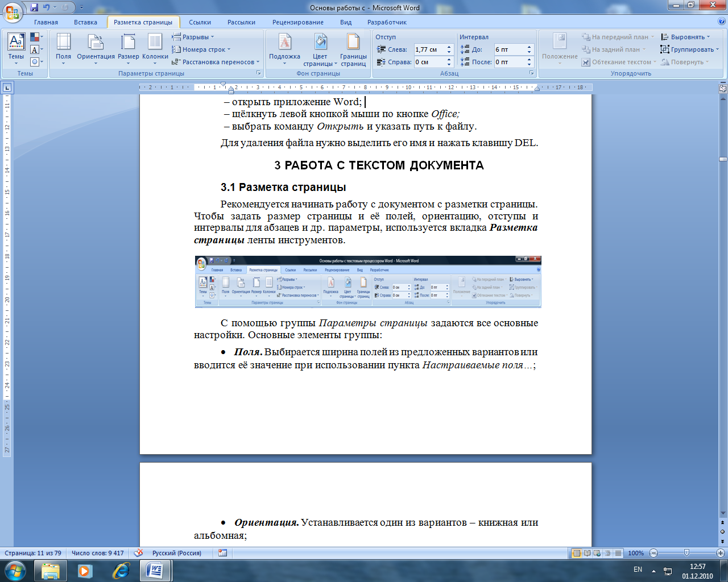Screen dimensions: 728x582
Task: Click Страница: 11 из 79 status
Action: (33, 553)
